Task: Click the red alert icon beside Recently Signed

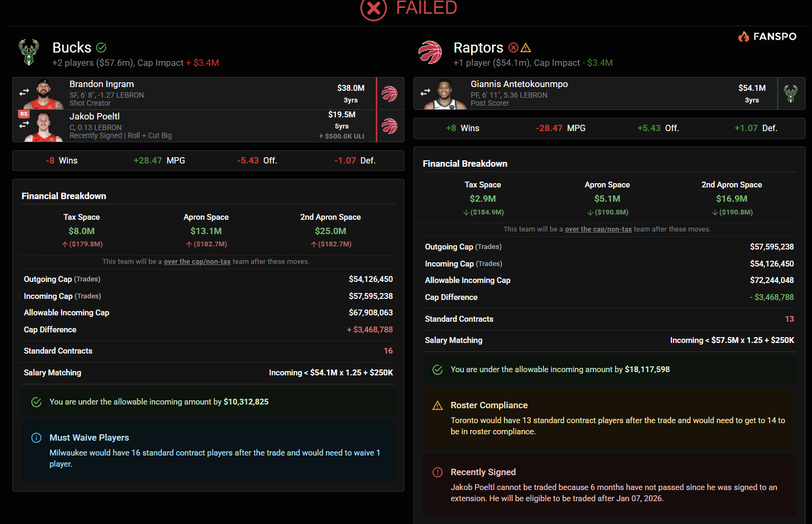Action: tap(438, 472)
